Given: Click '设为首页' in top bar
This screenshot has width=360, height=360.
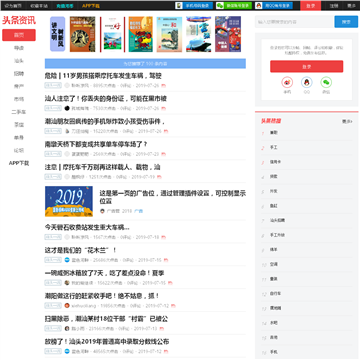Looking at the screenshot, I should [13, 6].
